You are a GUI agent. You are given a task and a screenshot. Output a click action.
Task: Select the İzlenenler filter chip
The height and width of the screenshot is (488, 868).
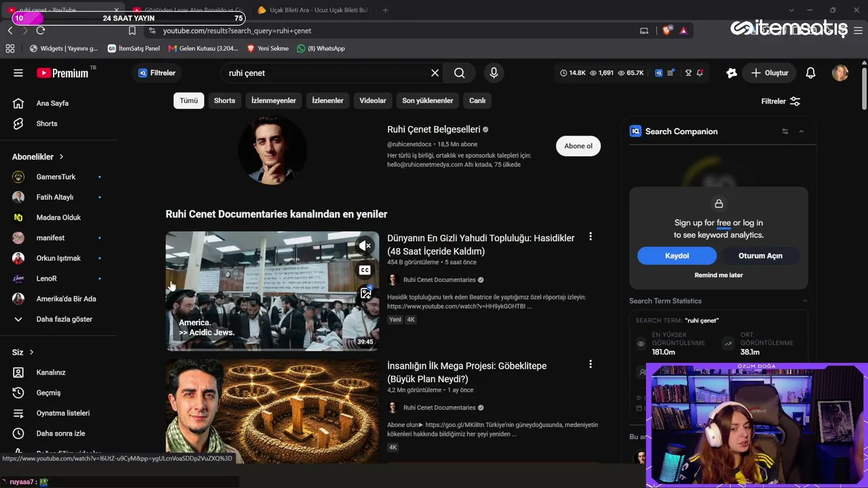coord(328,100)
